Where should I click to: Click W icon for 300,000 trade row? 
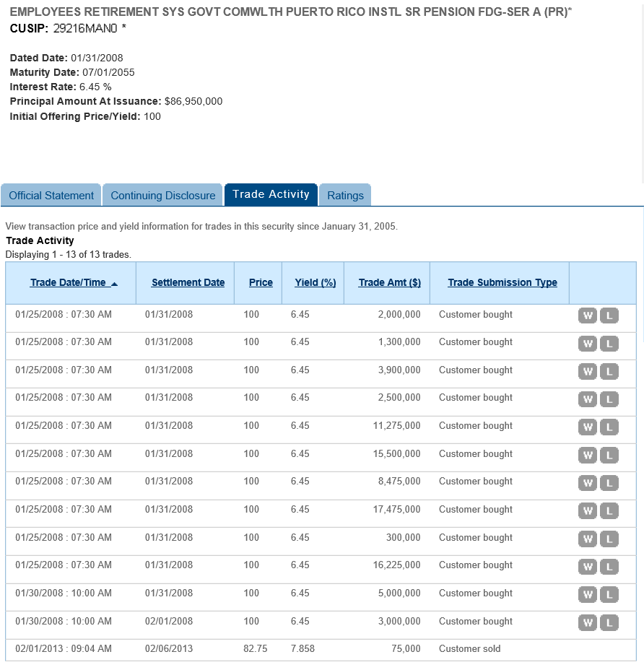click(x=588, y=539)
